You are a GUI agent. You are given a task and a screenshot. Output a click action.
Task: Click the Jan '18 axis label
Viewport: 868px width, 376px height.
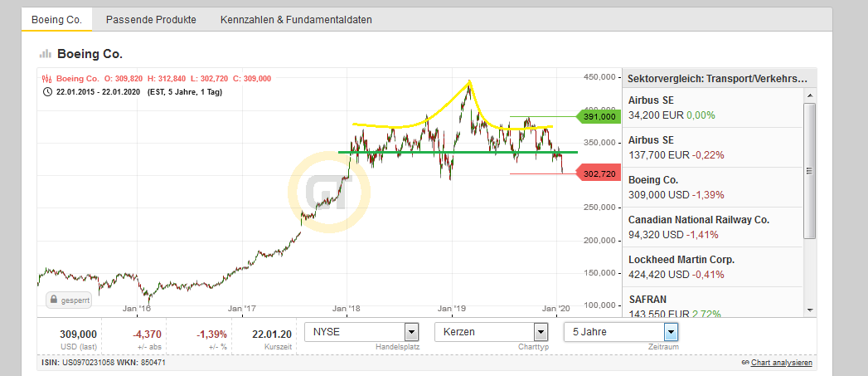[x=347, y=308]
